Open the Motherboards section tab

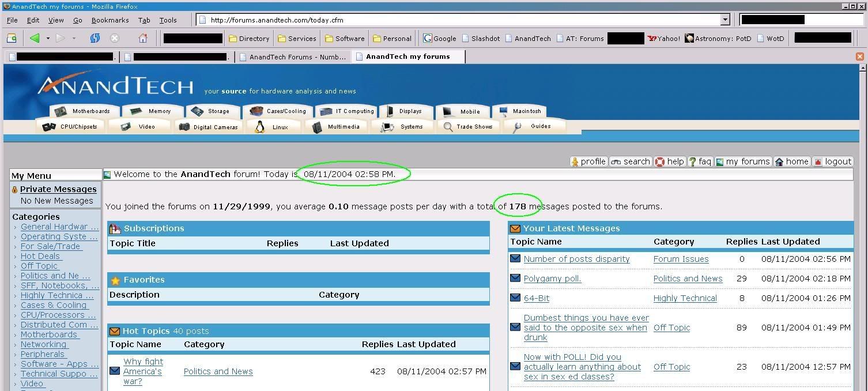click(x=84, y=111)
